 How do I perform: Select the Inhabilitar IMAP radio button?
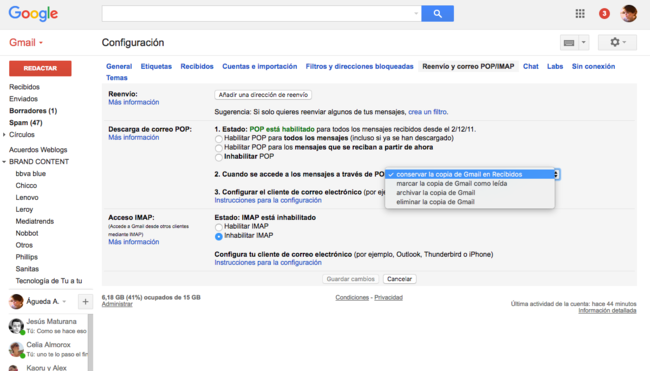tap(218, 236)
